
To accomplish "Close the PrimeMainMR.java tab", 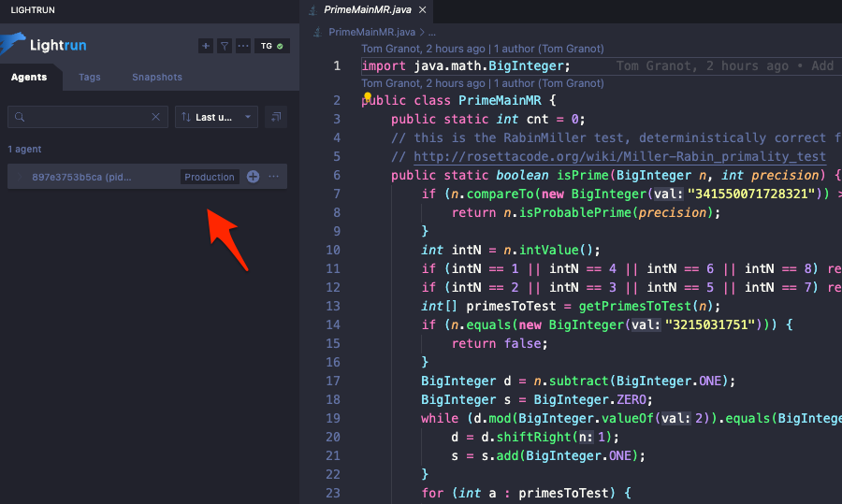I will point(423,9).
